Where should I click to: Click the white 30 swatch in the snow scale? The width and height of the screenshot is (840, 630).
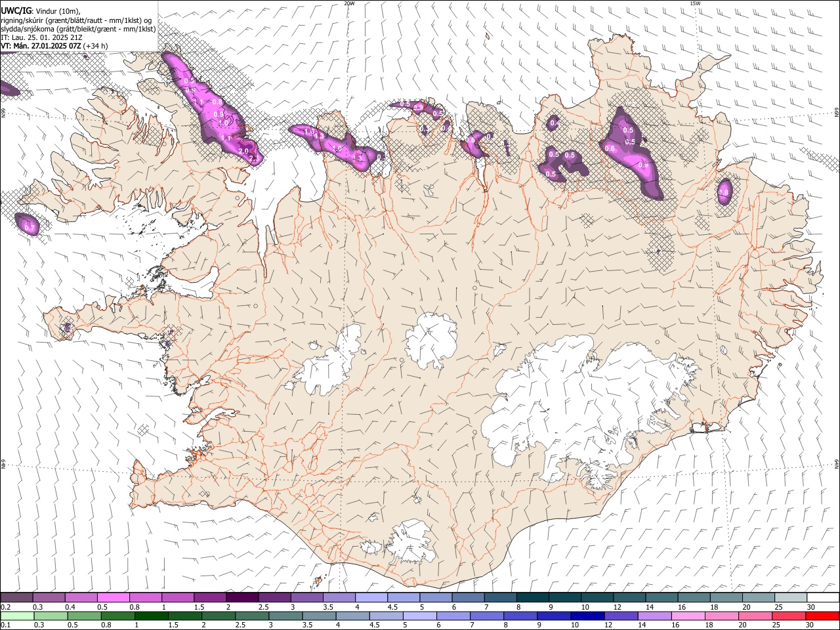823,597
